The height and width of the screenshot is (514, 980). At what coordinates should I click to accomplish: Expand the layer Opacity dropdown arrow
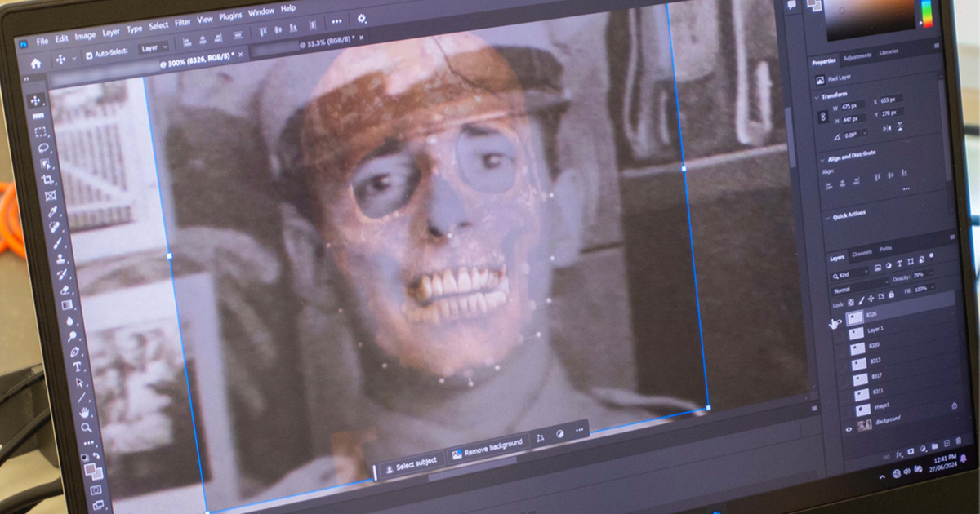coord(930,274)
